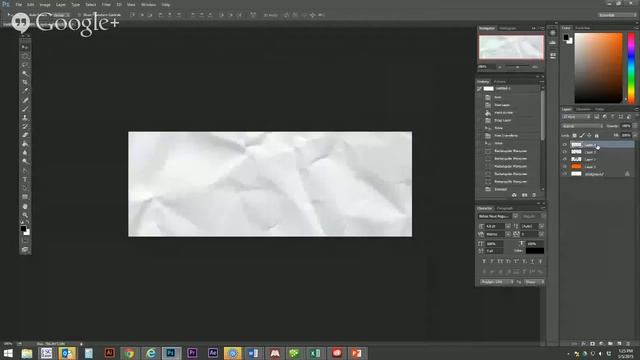The height and width of the screenshot is (360, 640).
Task: Click the Windows Start button
Action: pyautogui.click(x=8, y=353)
